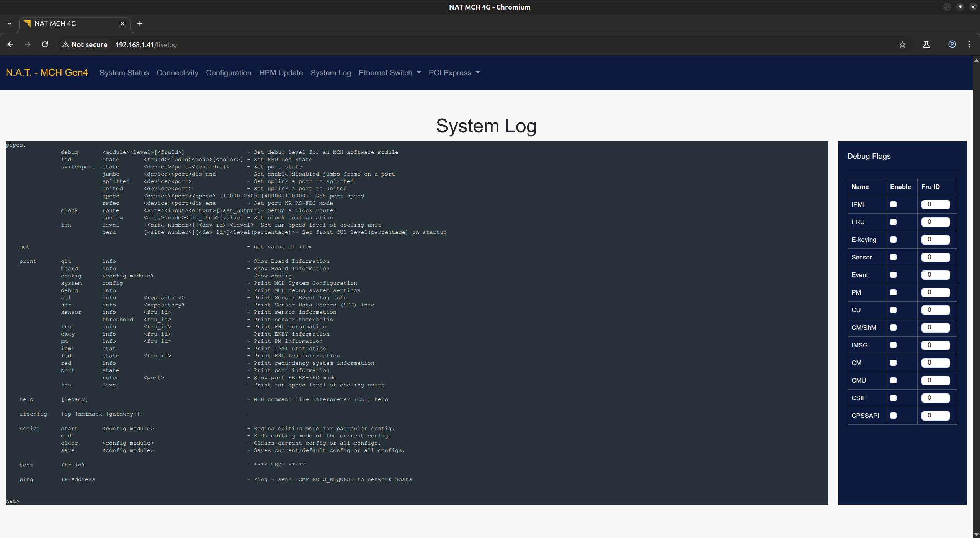The height and width of the screenshot is (538, 980).
Task: Open a new browser tab
Action: (x=140, y=24)
